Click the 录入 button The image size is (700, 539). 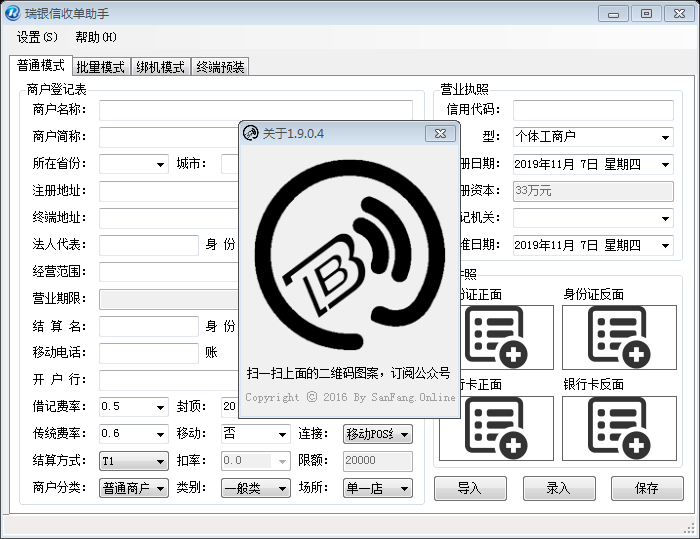pos(558,488)
